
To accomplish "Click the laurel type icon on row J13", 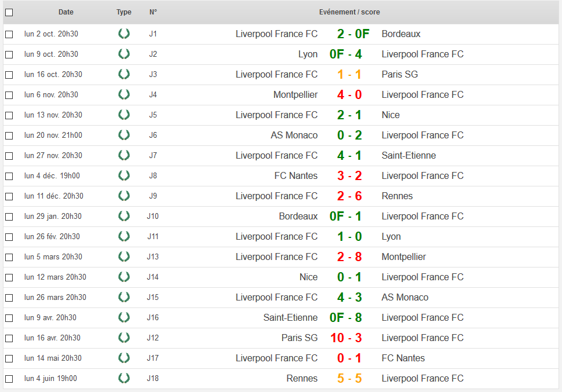I will [x=123, y=257].
